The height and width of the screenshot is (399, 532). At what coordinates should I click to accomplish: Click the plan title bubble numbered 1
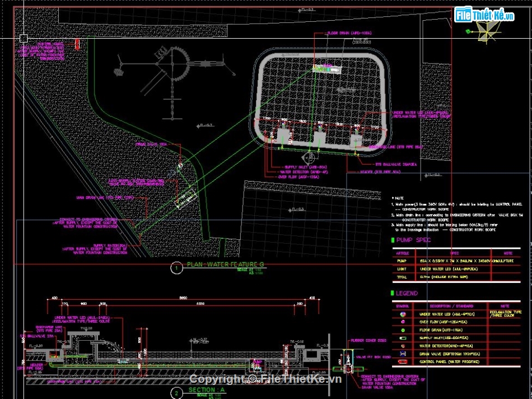[x=176, y=268]
